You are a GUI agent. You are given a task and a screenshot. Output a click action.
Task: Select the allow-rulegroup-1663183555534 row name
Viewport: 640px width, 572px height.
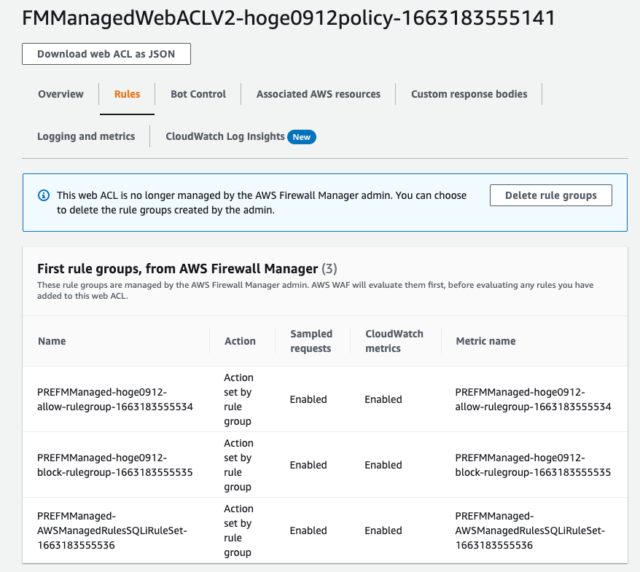(115, 399)
